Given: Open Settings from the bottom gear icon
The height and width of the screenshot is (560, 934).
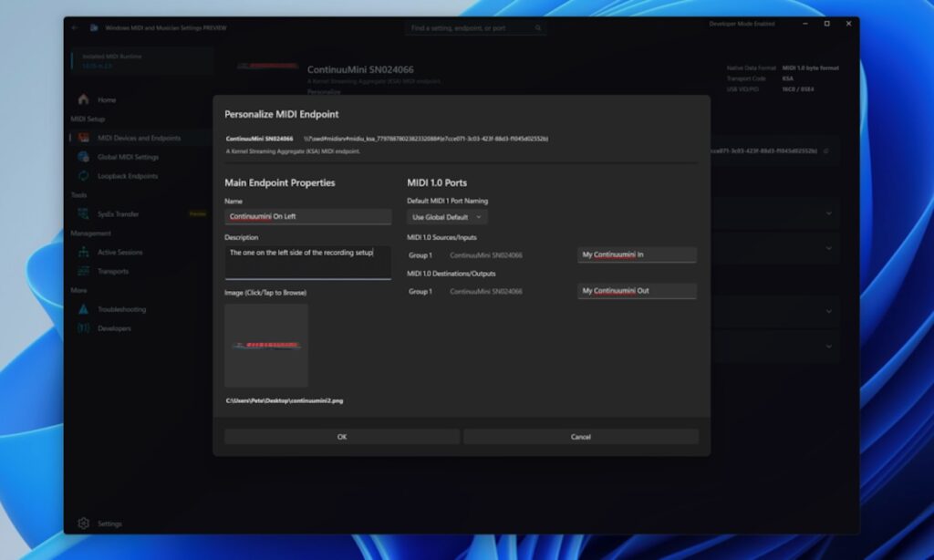Looking at the screenshot, I should click(x=83, y=524).
